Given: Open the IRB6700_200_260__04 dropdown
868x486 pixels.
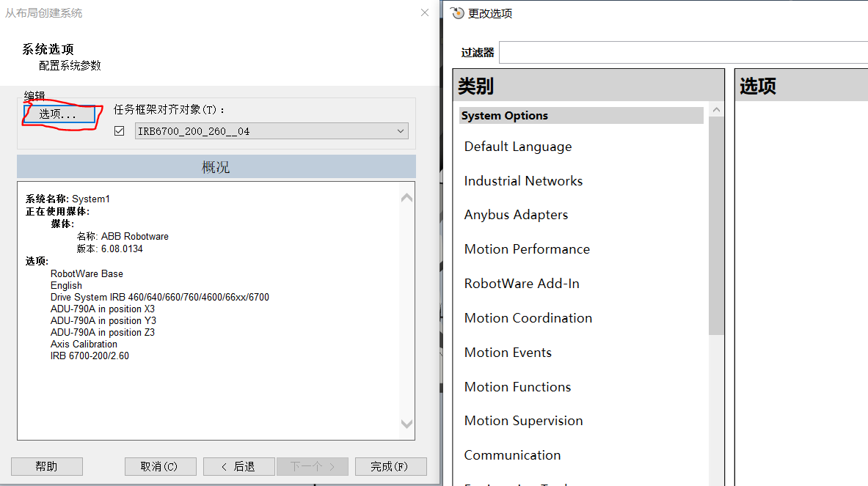Looking at the screenshot, I should click(271, 131).
